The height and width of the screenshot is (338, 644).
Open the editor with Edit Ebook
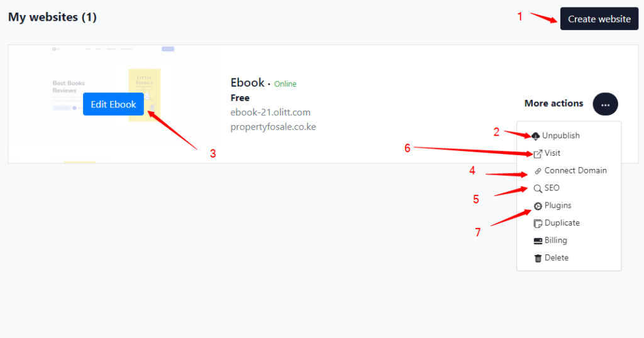tap(113, 104)
